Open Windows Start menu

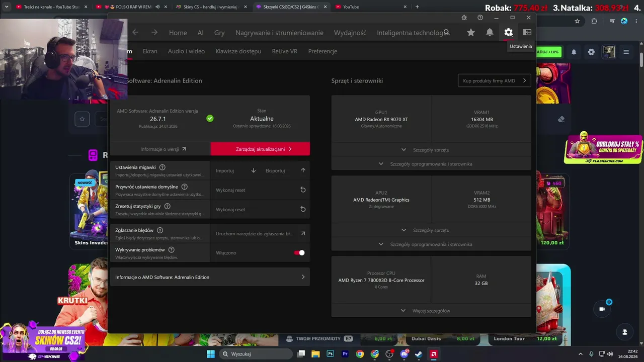tap(211, 354)
